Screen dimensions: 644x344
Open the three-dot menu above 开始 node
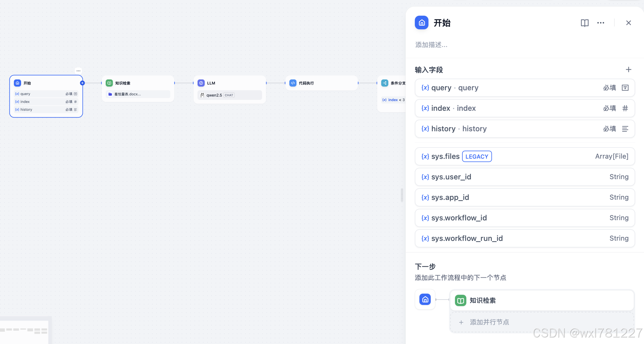[x=78, y=71]
